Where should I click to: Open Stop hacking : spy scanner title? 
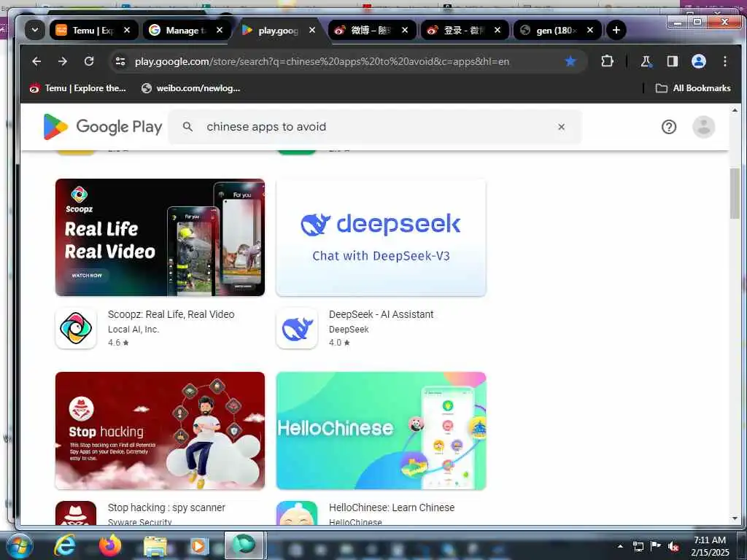pyautogui.click(x=166, y=507)
